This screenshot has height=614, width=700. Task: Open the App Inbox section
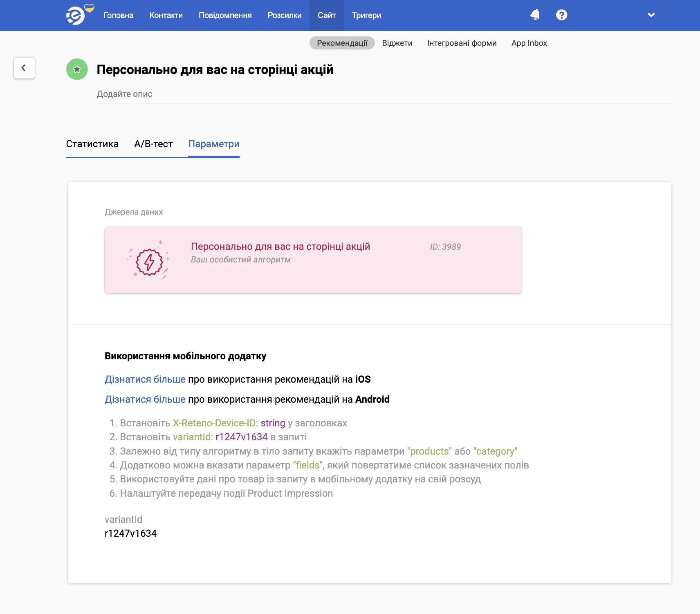coord(529,43)
